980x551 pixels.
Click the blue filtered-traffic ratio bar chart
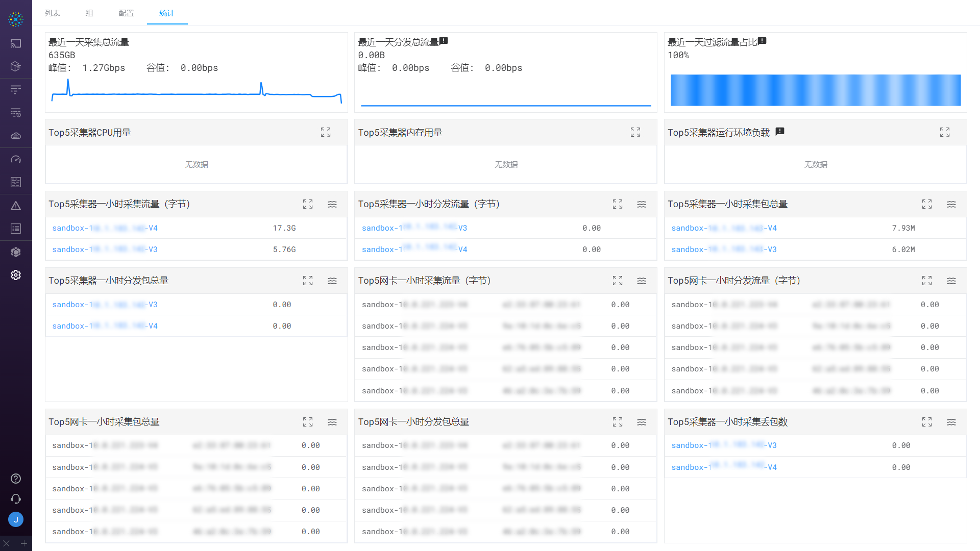[x=815, y=90]
